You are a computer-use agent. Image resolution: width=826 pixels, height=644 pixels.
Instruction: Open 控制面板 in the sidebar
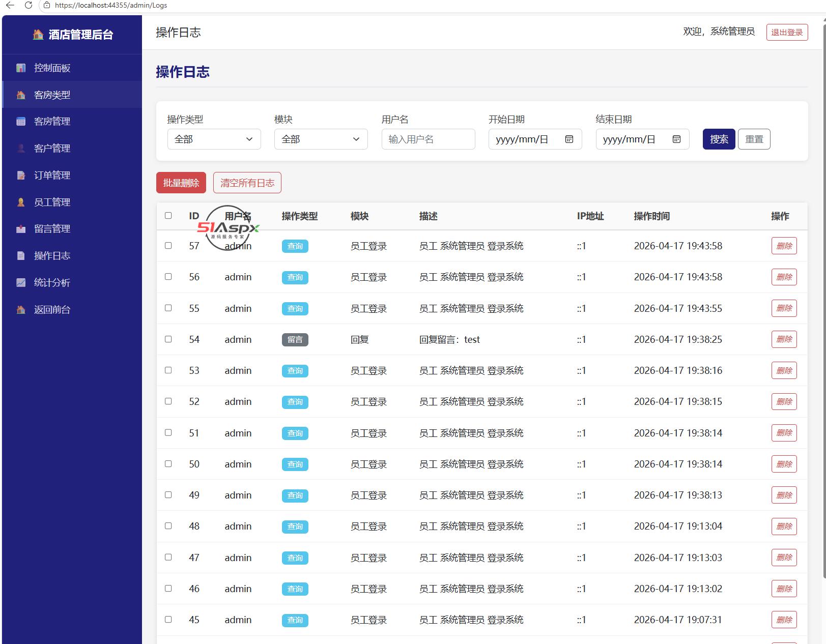click(x=72, y=68)
